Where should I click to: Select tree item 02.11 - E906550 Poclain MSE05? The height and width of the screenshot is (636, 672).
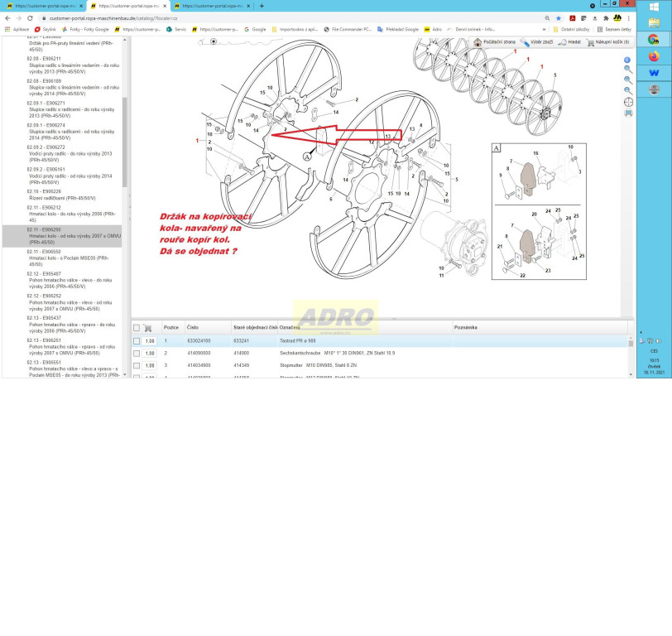pos(68,258)
